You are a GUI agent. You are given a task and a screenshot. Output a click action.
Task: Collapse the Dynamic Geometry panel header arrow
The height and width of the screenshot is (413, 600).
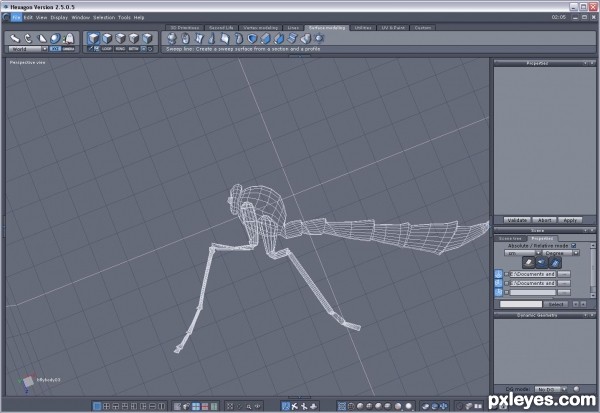pyautogui.click(x=585, y=315)
